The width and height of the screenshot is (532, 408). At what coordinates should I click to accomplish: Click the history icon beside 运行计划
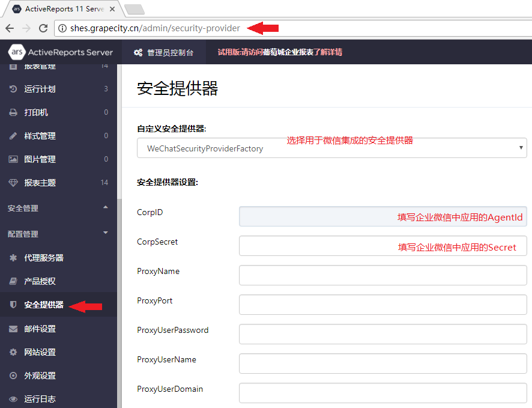13,89
